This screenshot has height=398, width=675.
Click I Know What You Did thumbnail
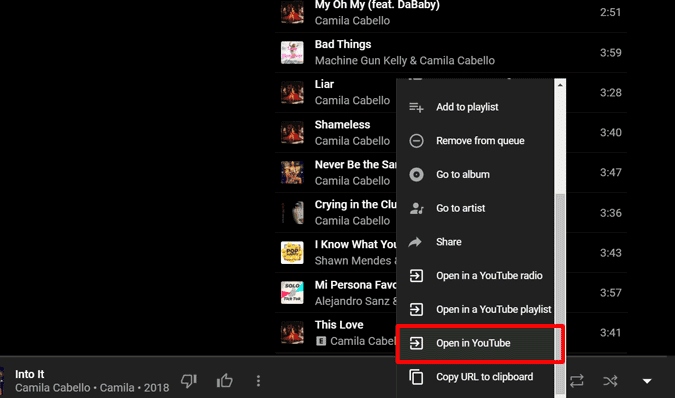tap(292, 253)
